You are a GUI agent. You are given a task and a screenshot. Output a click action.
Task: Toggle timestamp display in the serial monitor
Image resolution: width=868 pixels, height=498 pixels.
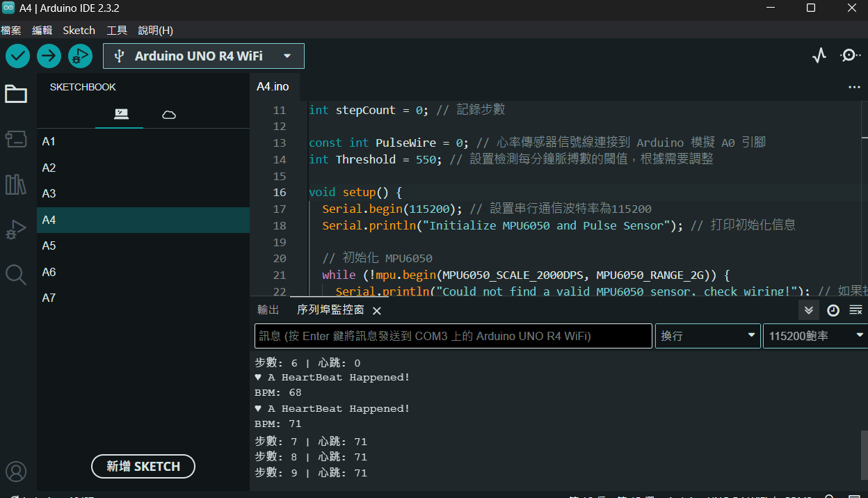(833, 310)
